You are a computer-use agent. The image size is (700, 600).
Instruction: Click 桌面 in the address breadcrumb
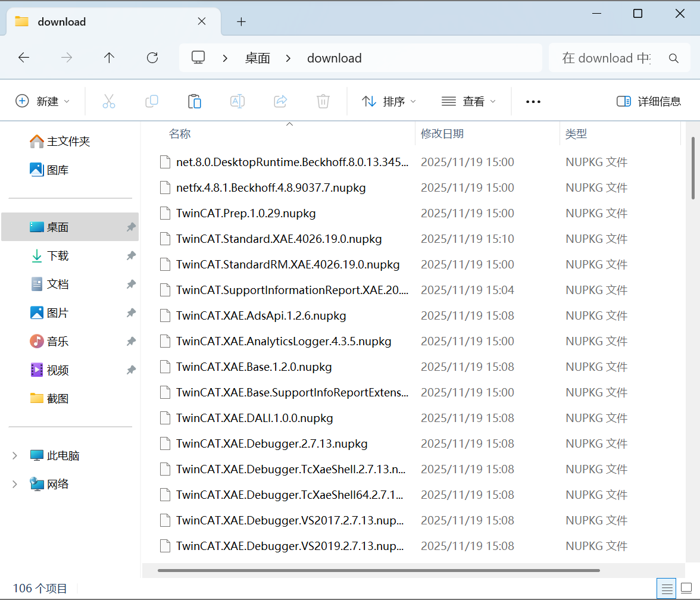258,58
